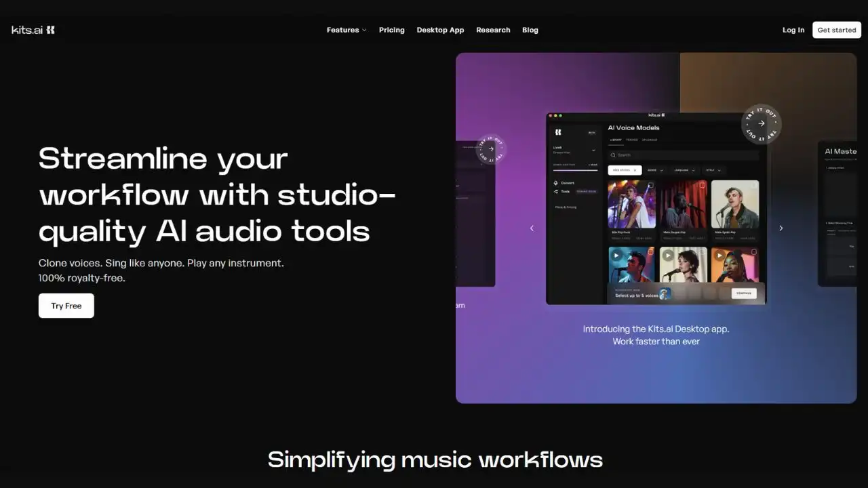Navigate to Desktop App menu item
The height and width of the screenshot is (488, 868).
tap(440, 30)
